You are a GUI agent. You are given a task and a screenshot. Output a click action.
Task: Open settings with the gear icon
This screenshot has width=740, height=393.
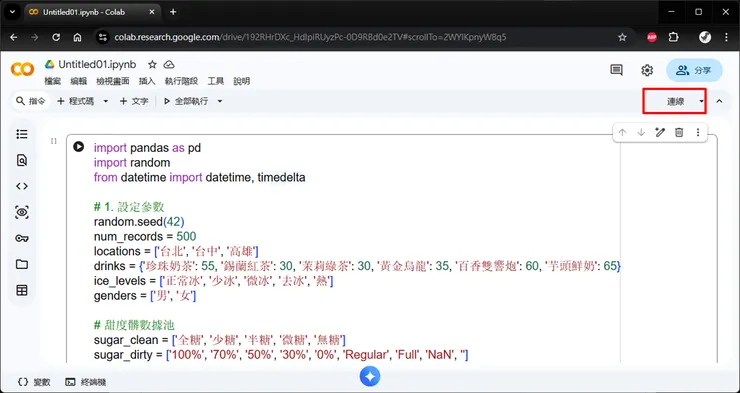[x=647, y=70]
